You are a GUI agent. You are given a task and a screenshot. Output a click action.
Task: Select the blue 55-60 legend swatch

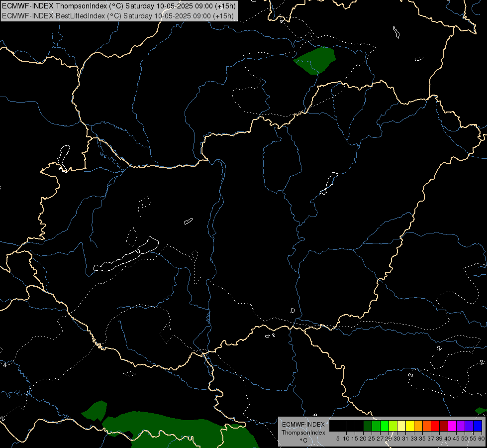click(478, 426)
